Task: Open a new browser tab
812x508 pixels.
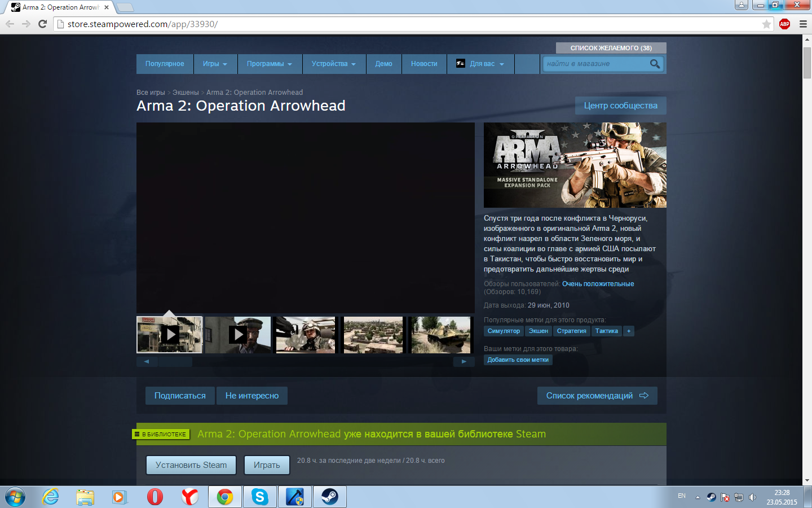Action: point(125,7)
